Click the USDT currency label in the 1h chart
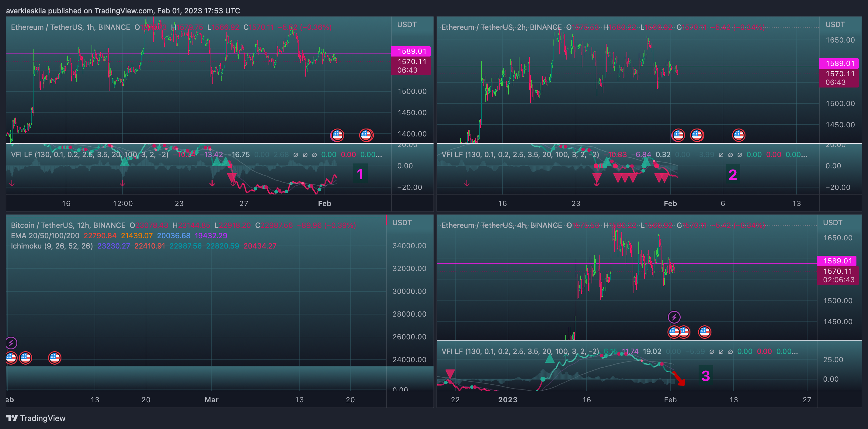868x429 pixels. click(x=407, y=25)
